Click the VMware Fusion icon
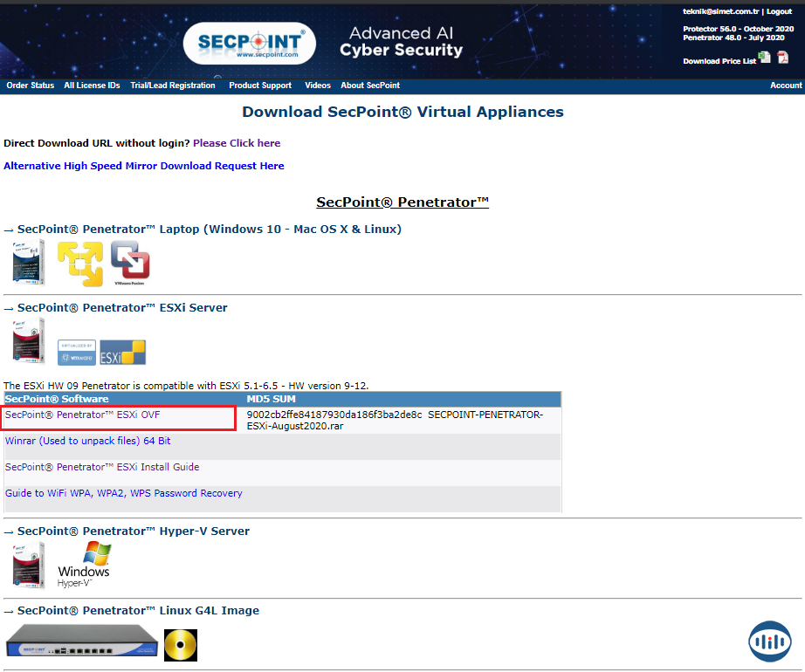This screenshot has width=805, height=672. coord(130,264)
